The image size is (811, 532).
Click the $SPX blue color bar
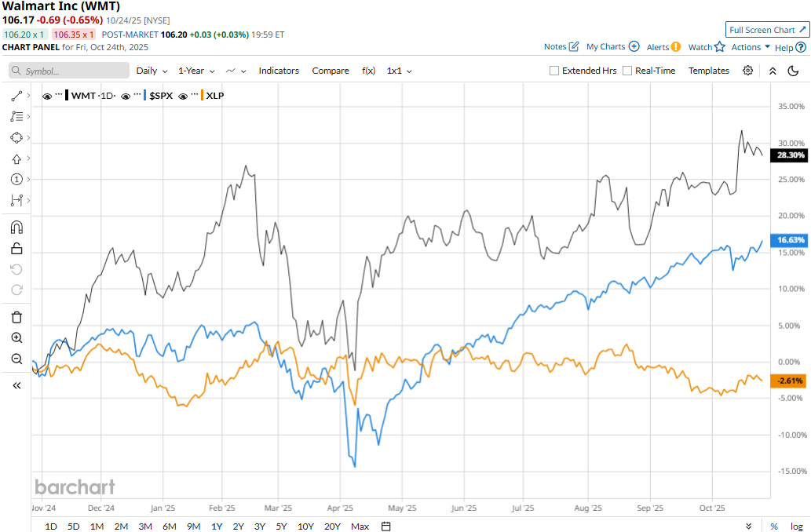(x=144, y=96)
